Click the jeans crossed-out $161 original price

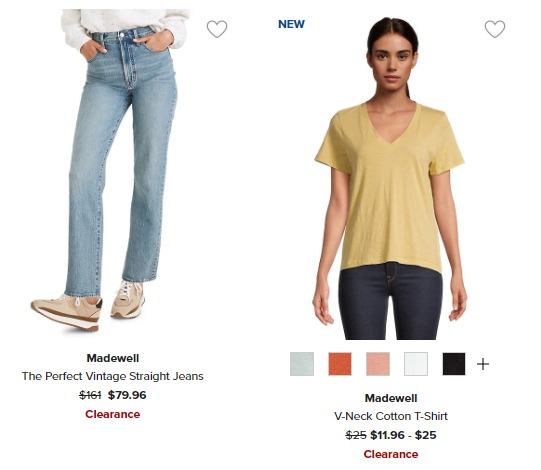90,395
